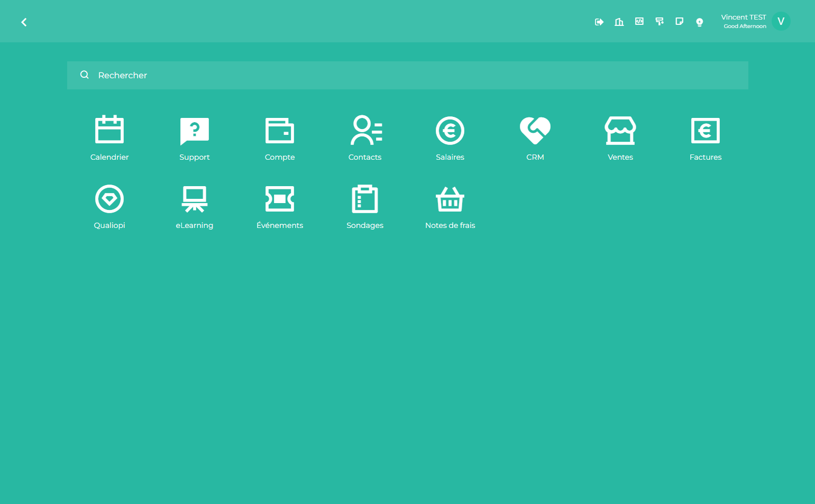Click the Vincent TEST user name
Image resolution: width=815 pixels, height=504 pixels.
[744, 17]
